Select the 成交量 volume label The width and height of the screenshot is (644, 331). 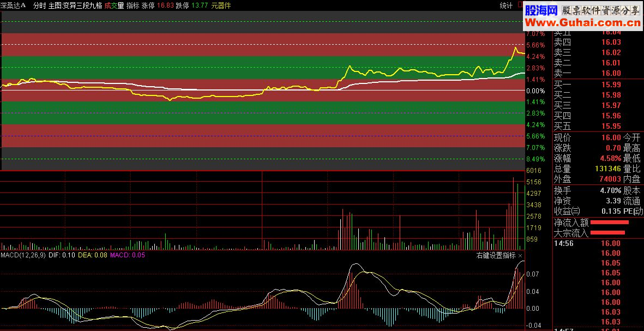[x=114, y=5]
